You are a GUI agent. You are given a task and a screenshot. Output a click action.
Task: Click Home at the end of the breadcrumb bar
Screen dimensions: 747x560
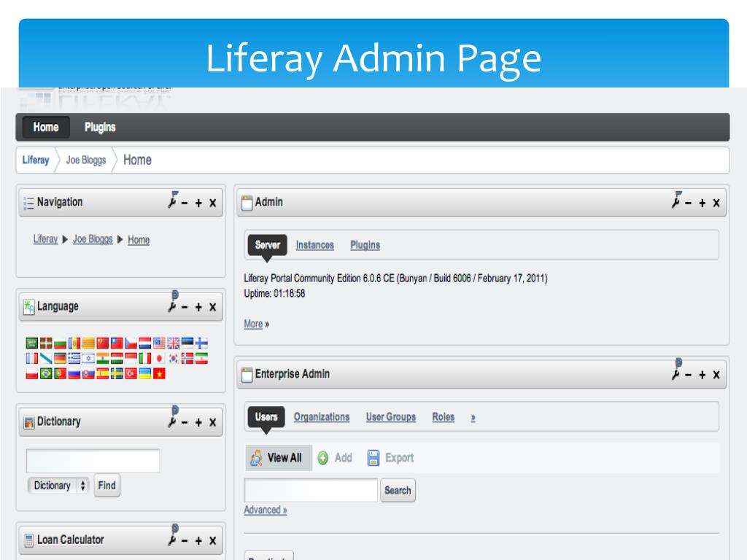[x=138, y=160]
